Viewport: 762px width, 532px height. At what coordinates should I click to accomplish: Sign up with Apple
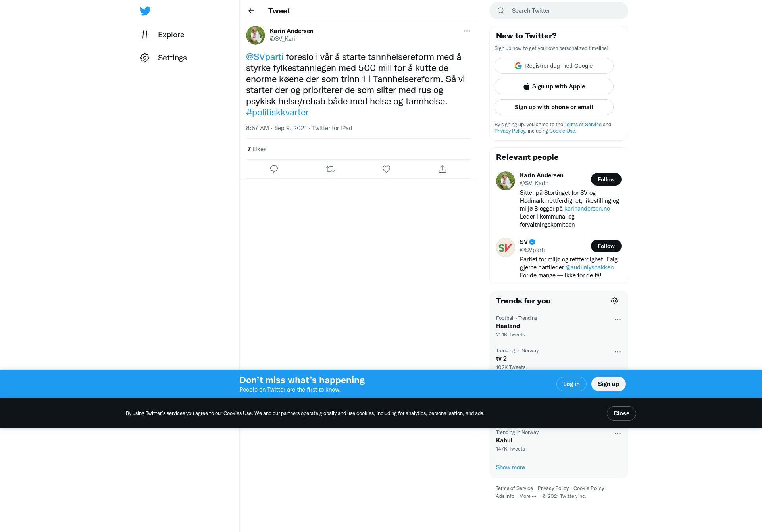point(554,86)
